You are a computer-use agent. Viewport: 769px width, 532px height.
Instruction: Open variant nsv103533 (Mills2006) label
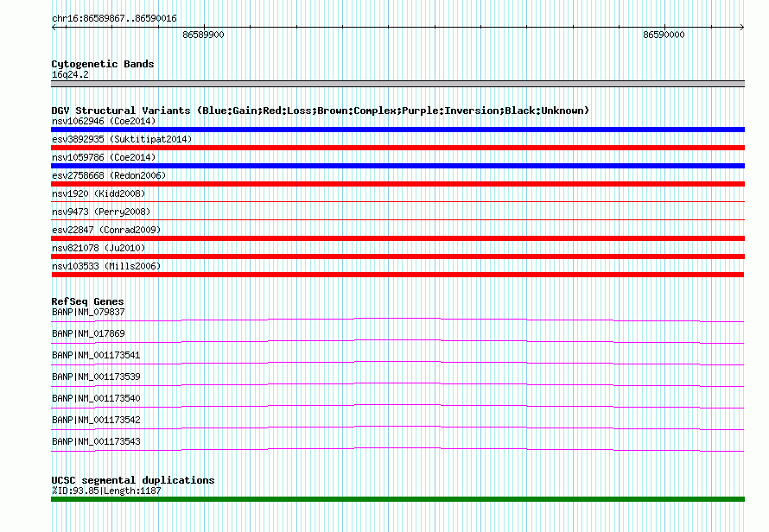click(106, 266)
